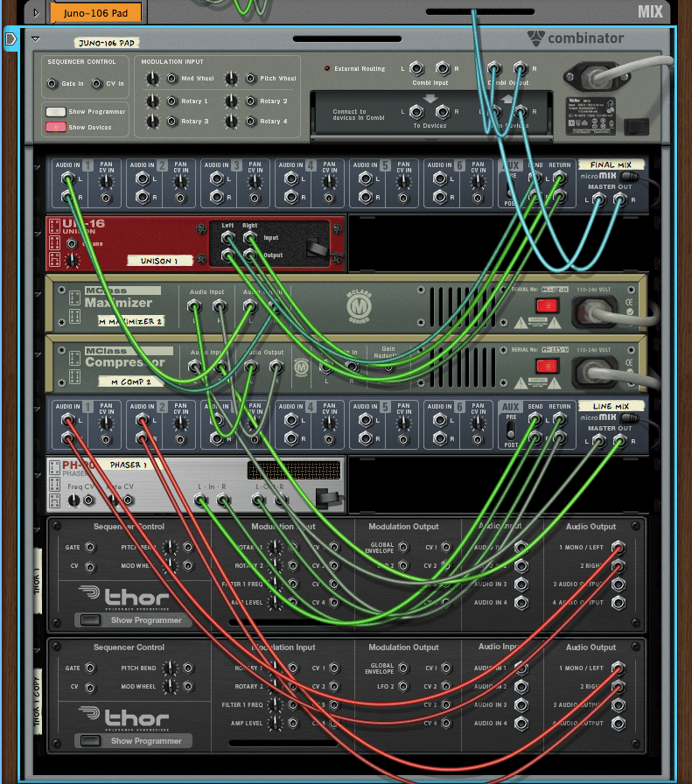The height and width of the screenshot is (784, 692).
Task: Fold the MClass Compressor device
Action: [37, 354]
